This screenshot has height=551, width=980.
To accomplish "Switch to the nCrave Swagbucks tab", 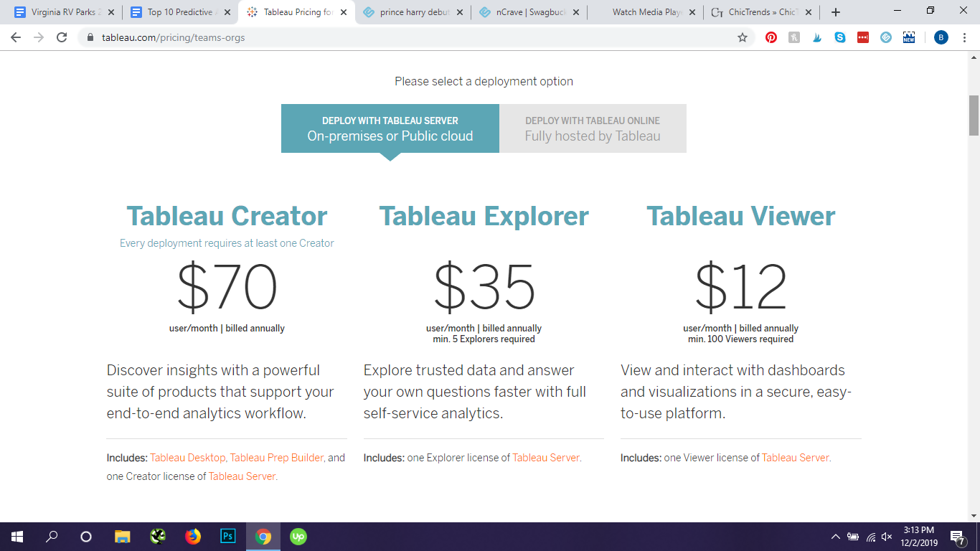I will [529, 12].
